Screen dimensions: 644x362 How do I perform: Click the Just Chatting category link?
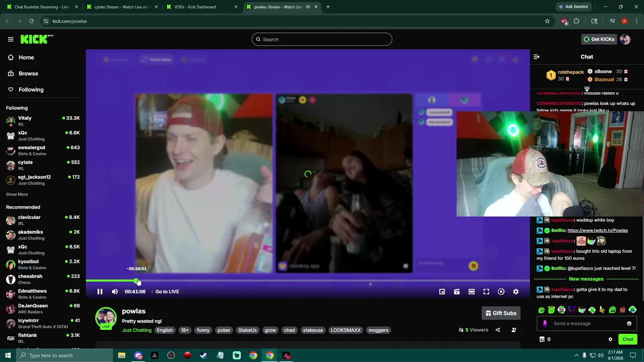[136, 330]
